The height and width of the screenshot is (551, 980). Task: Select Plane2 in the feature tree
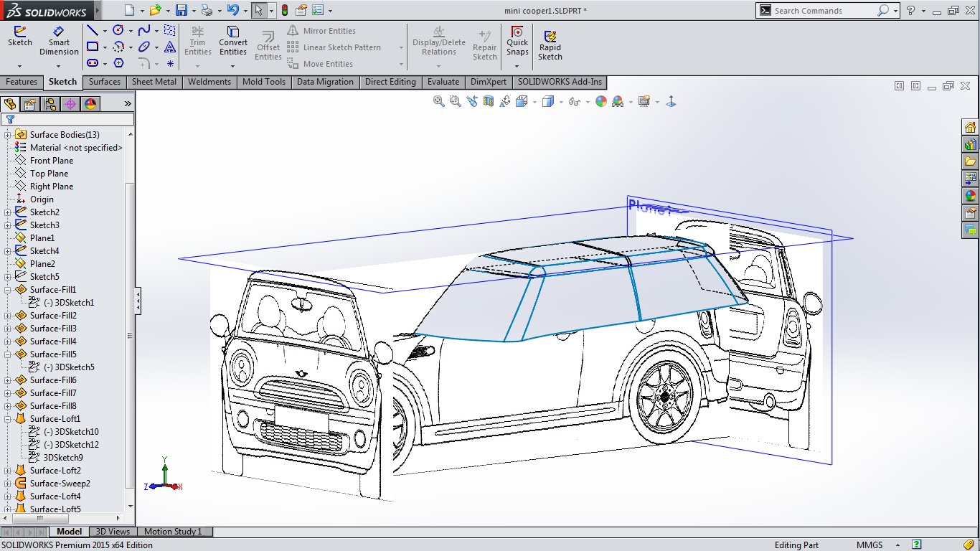coord(42,264)
